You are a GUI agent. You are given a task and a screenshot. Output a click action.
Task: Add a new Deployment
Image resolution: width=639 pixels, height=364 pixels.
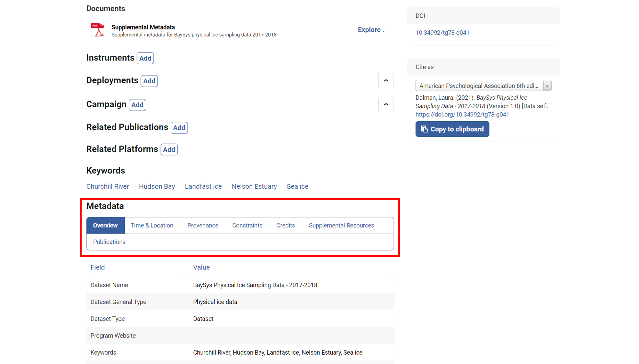point(149,81)
